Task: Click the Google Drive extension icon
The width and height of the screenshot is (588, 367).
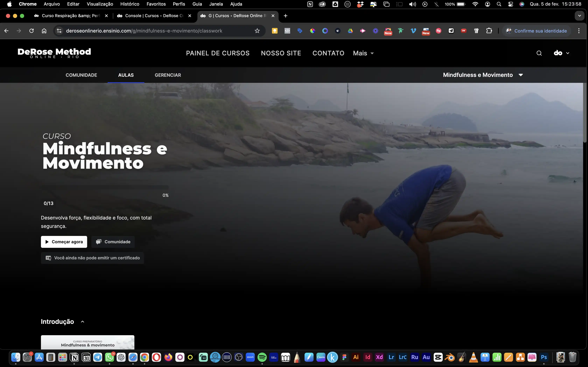Action: (x=350, y=31)
